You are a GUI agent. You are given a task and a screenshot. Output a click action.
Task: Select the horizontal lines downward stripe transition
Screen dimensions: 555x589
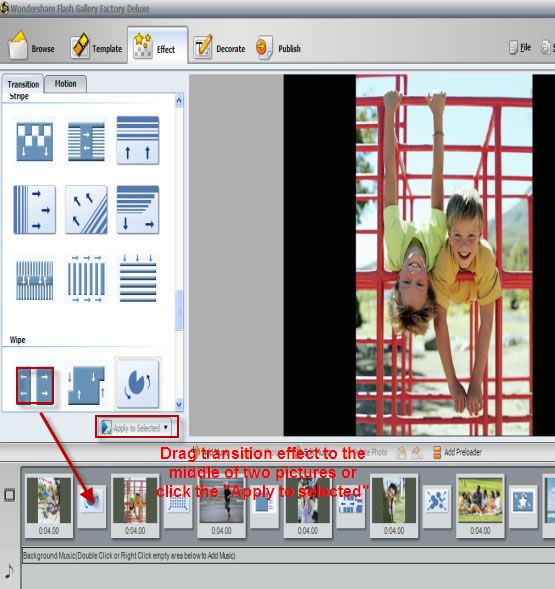(x=138, y=279)
